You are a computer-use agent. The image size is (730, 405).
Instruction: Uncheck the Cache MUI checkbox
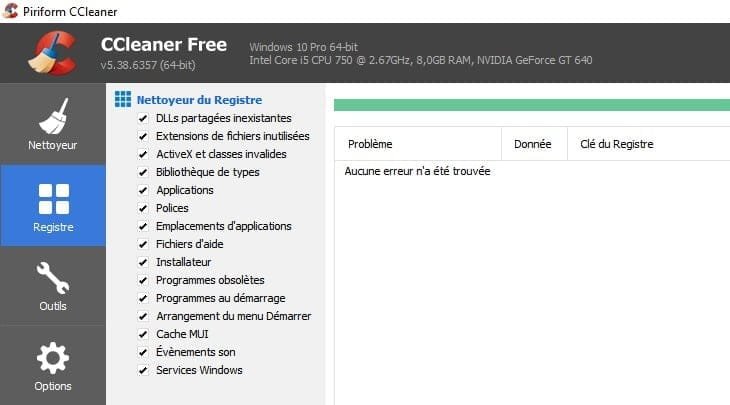(x=143, y=334)
